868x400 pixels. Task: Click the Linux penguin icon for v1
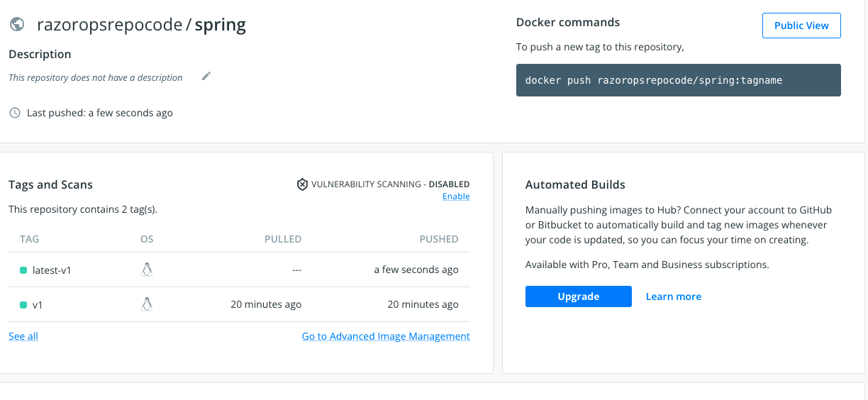(x=147, y=304)
